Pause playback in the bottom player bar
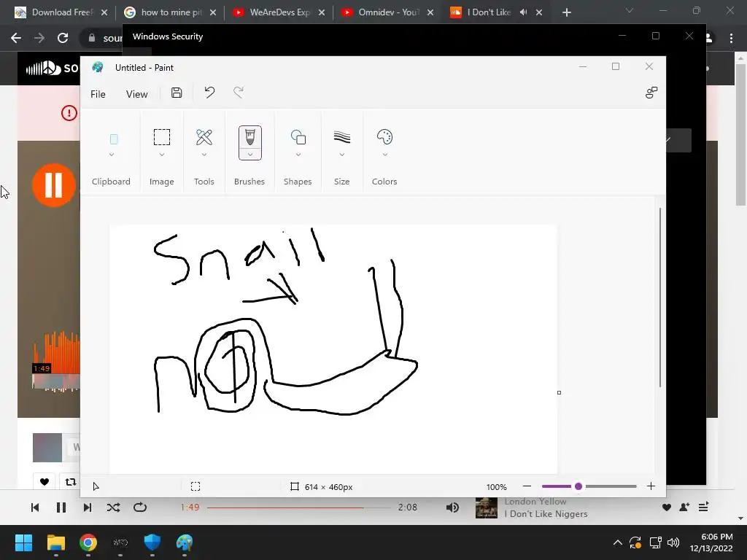Image resolution: width=747 pixels, height=560 pixels. pos(61,507)
